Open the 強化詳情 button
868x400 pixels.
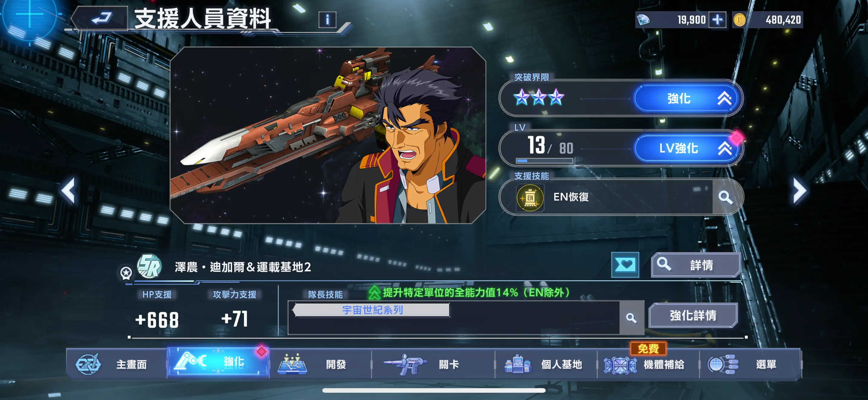pyautogui.click(x=693, y=315)
